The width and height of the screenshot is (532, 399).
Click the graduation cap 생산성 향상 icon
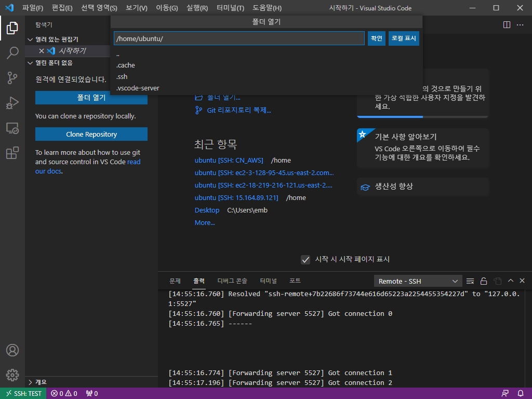[x=365, y=187]
